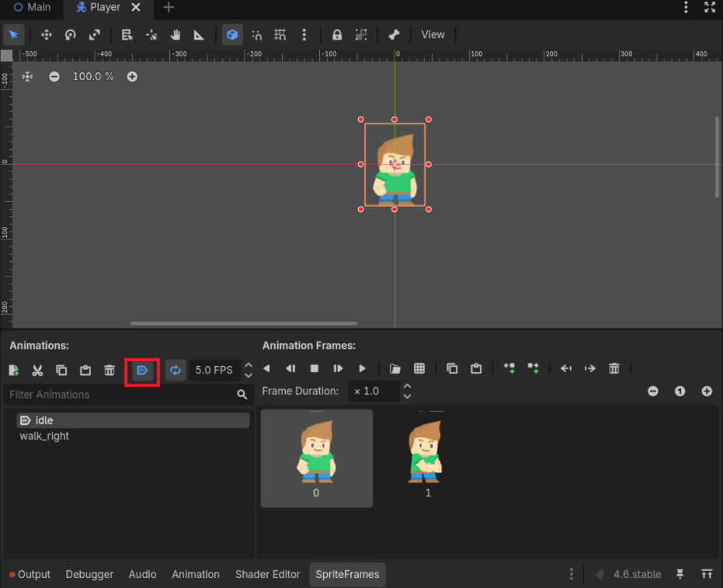Click the Add Animation icon
The image size is (723, 588).
pos(13,370)
